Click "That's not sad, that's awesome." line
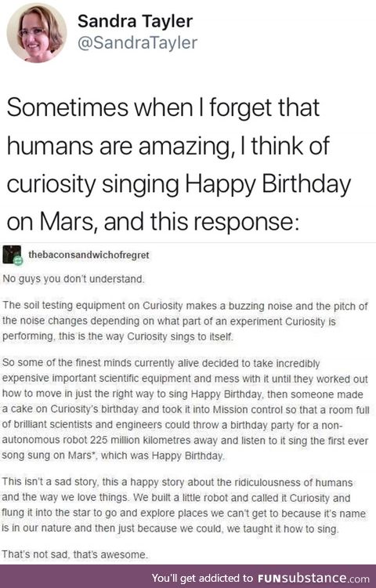 pyautogui.click(x=75, y=554)
